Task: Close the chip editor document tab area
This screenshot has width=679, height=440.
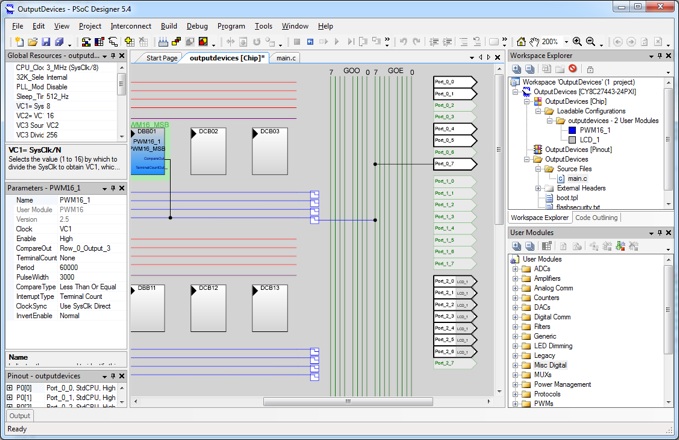Action: (x=498, y=57)
